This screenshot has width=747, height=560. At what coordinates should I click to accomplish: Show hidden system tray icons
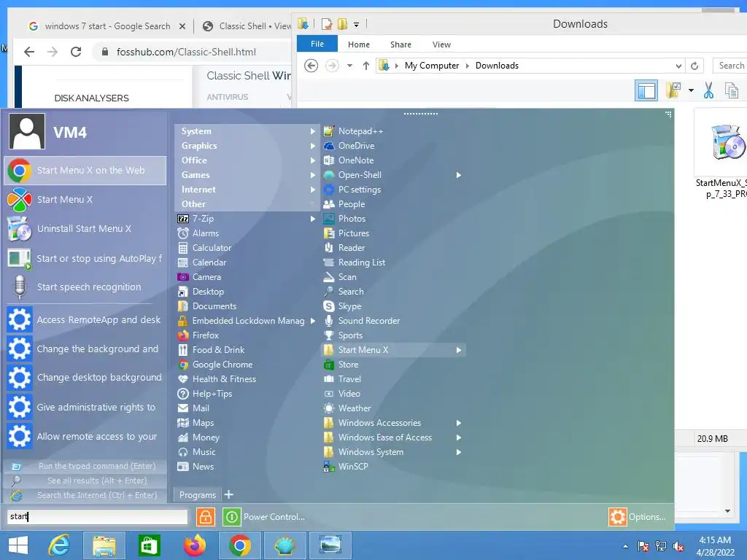click(625, 546)
